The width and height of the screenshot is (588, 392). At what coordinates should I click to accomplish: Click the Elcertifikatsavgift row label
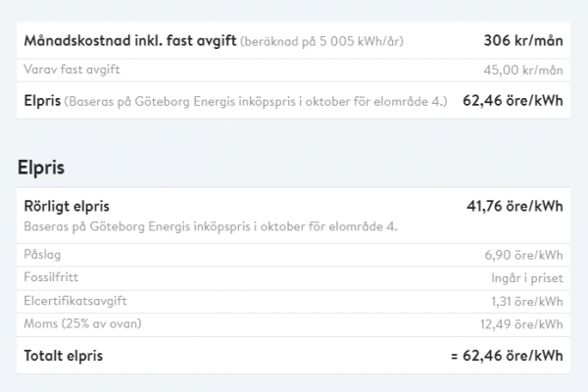tap(75, 301)
